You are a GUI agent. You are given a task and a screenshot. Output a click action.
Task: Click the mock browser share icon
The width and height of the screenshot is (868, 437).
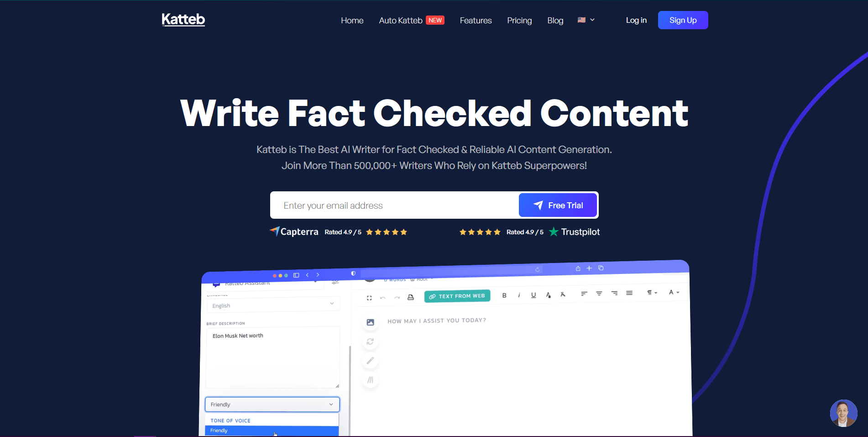point(578,269)
